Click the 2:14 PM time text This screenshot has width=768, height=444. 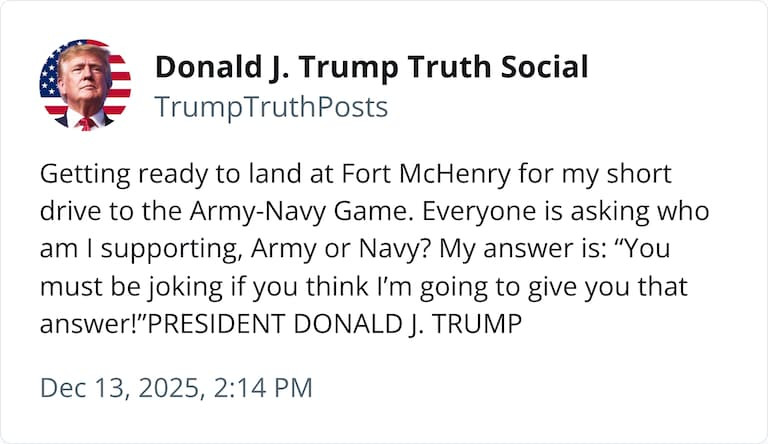268,387
